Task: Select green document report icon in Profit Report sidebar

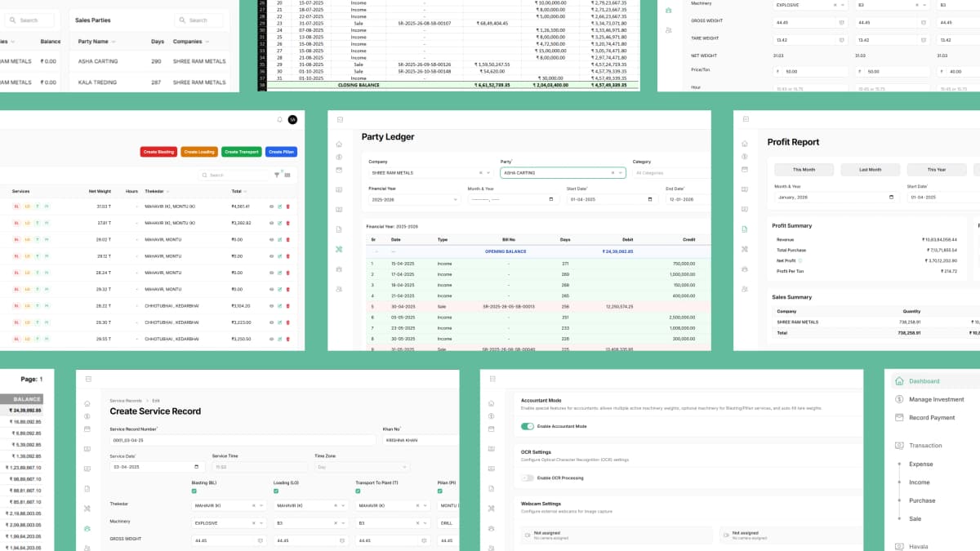Action: [745, 229]
